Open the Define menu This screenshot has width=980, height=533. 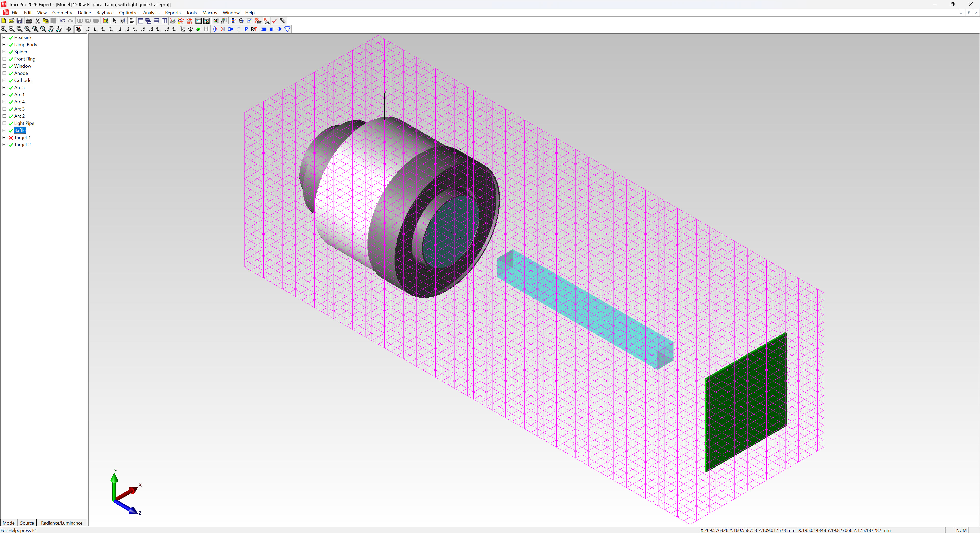[84, 13]
